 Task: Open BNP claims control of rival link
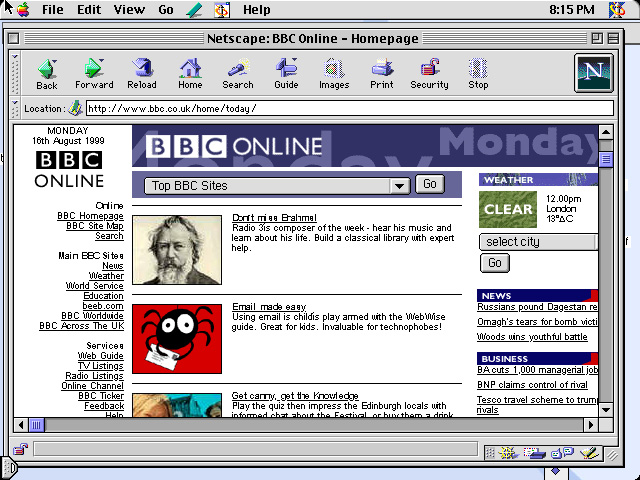pyautogui.click(x=532, y=385)
